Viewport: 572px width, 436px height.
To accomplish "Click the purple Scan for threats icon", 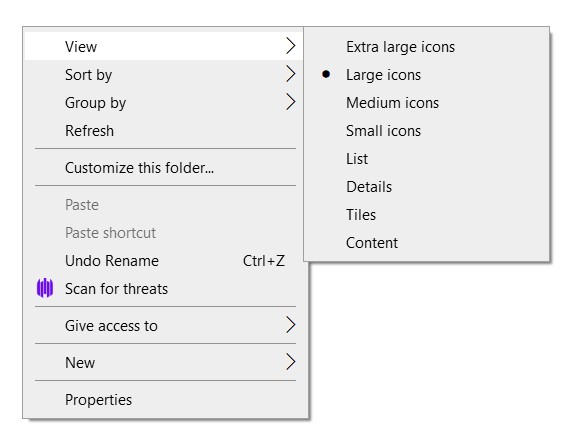I will pyautogui.click(x=45, y=288).
